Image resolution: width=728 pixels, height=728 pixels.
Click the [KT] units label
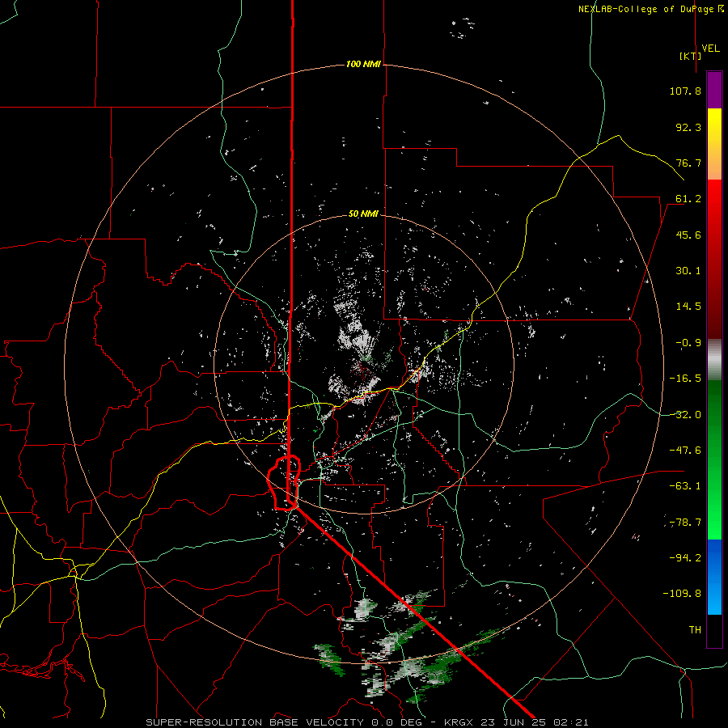coord(691,56)
